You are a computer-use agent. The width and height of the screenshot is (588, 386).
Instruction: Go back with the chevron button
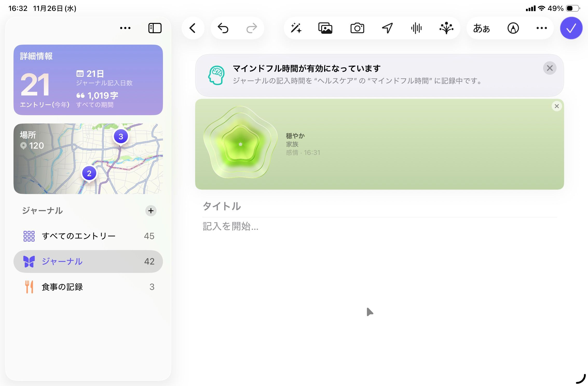coord(193,28)
